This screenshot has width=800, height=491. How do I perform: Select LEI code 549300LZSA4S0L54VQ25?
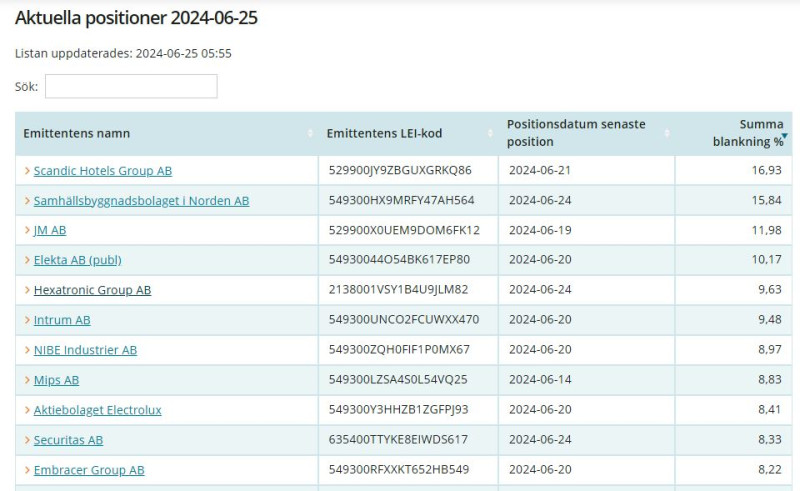398,380
